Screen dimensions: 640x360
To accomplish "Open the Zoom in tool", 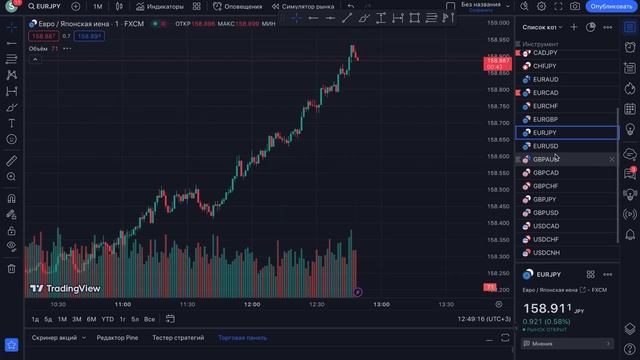I will coord(11,177).
